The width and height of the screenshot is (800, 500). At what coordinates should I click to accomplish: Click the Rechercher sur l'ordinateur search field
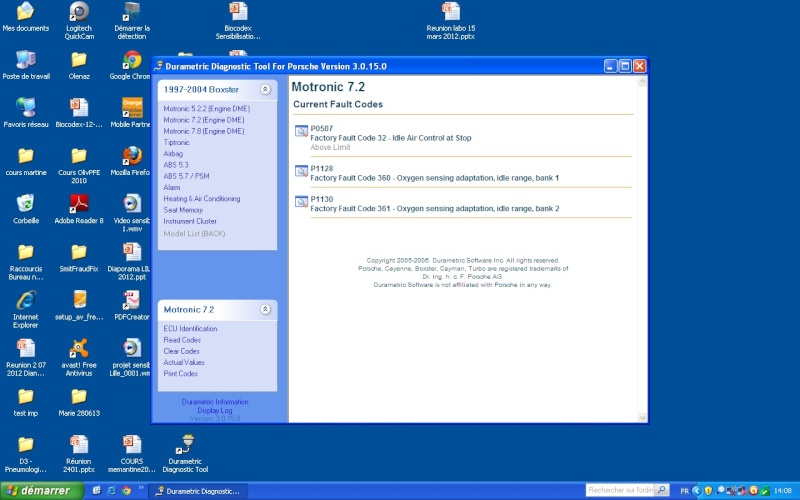(x=619, y=490)
